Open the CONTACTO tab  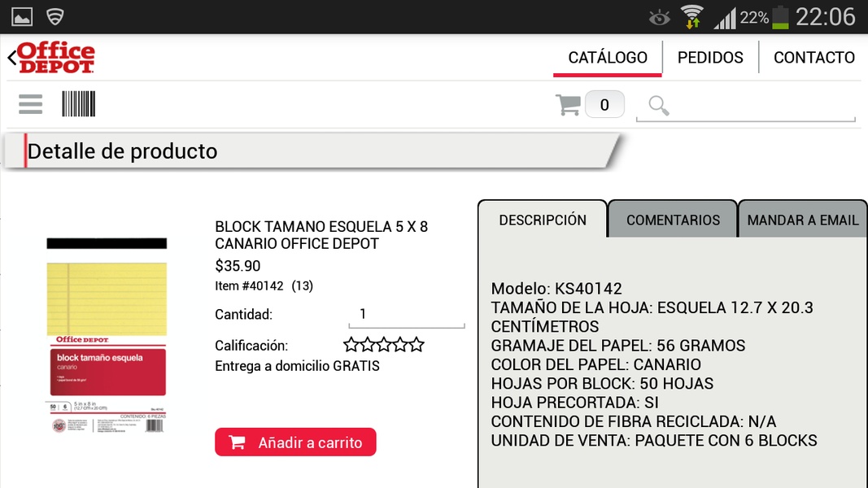click(813, 58)
